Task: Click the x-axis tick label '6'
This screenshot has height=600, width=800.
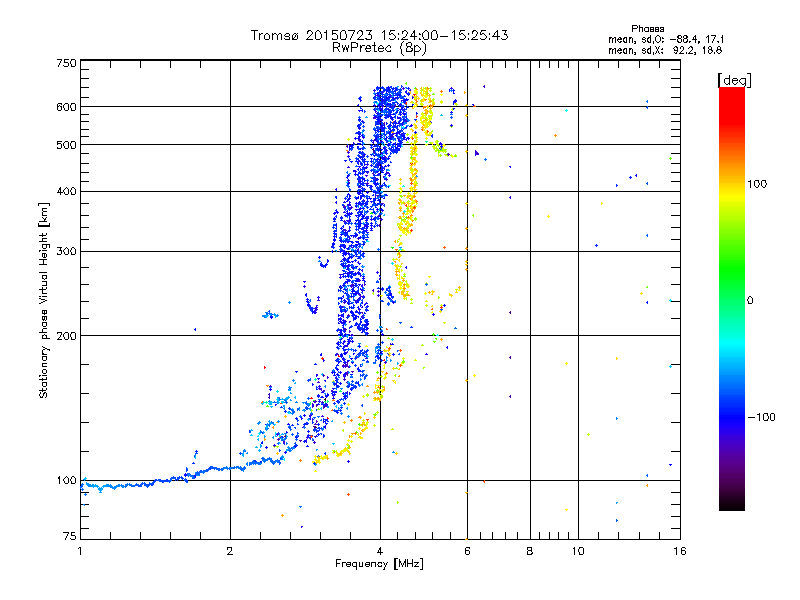Action: (467, 551)
